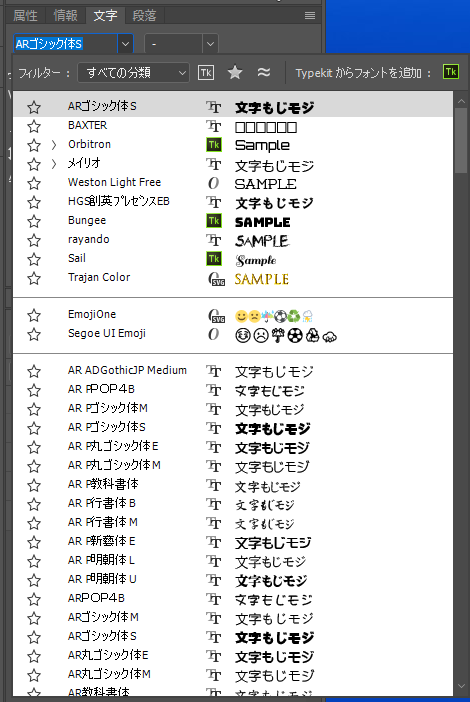
Task: Click the TrueType icon beside AR ADGothicJP Medium
Action: point(214,371)
